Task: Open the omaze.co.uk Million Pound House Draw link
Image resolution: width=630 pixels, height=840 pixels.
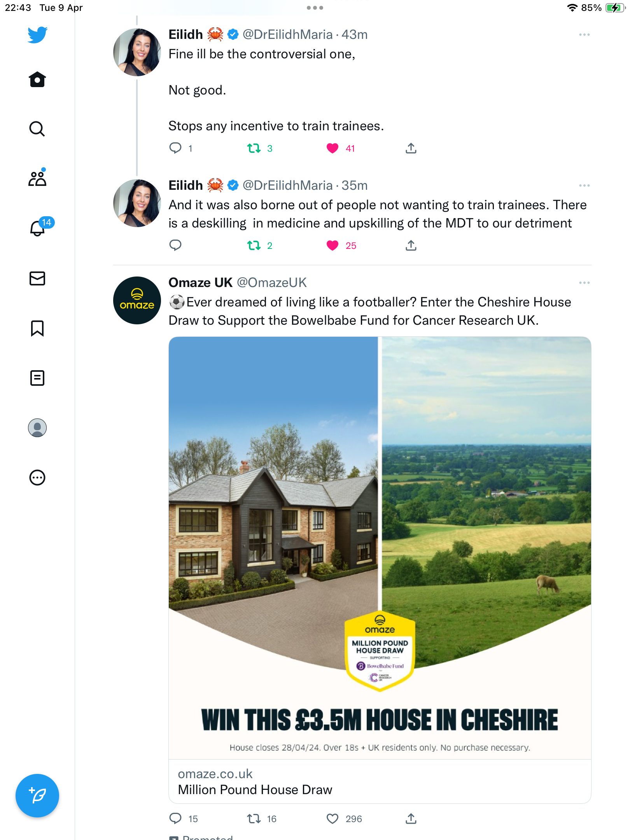Action: coord(380,782)
